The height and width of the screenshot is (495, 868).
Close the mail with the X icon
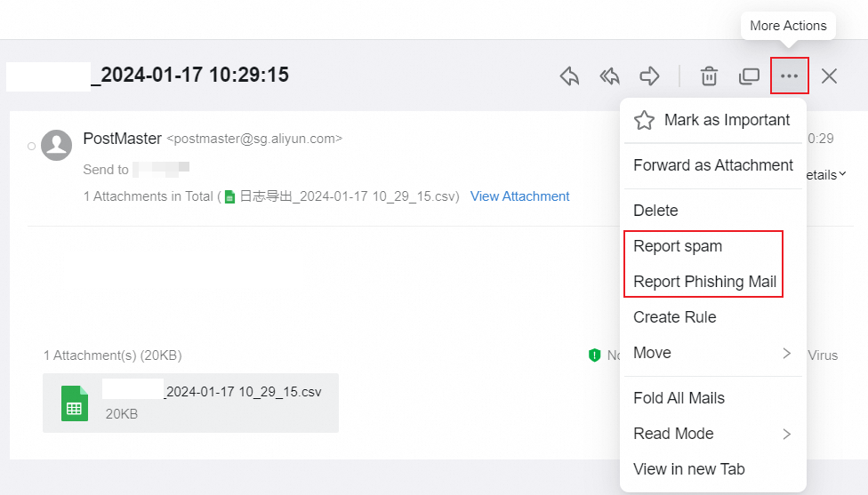click(829, 76)
